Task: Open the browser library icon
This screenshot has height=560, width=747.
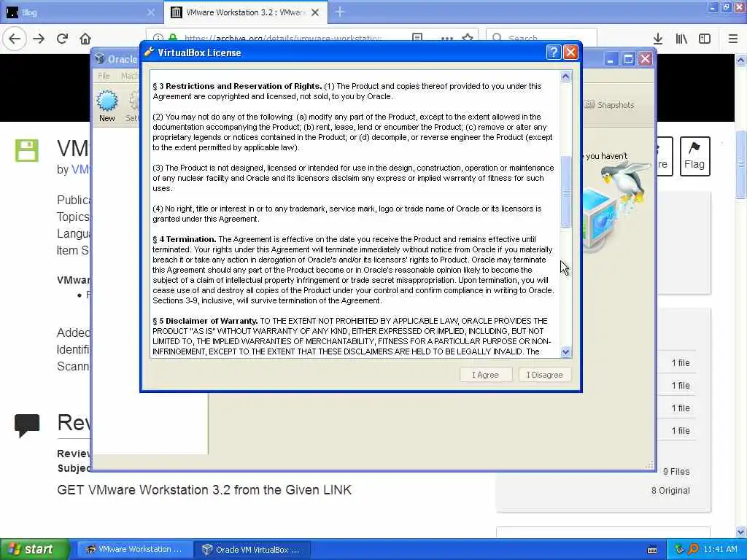Action: click(x=681, y=39)
